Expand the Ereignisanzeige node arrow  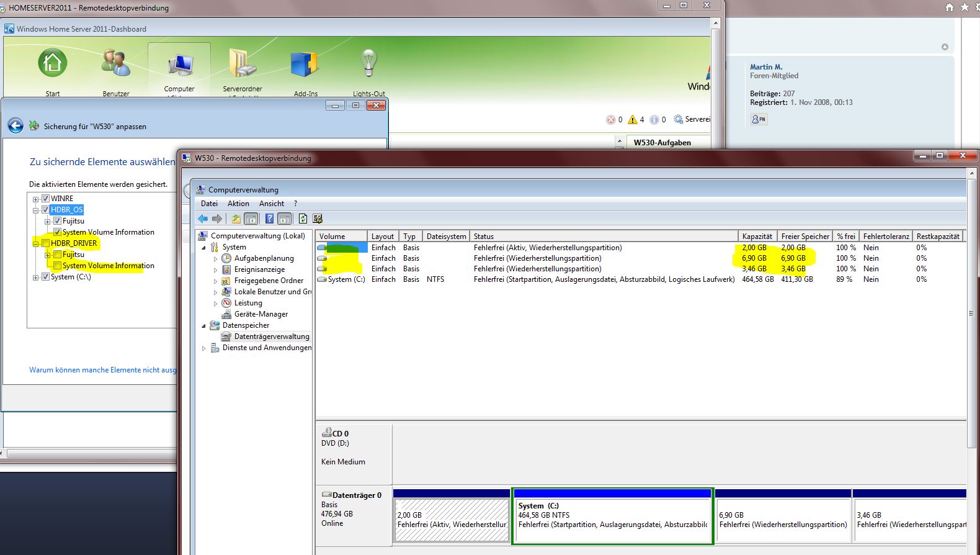coord(215,270)
